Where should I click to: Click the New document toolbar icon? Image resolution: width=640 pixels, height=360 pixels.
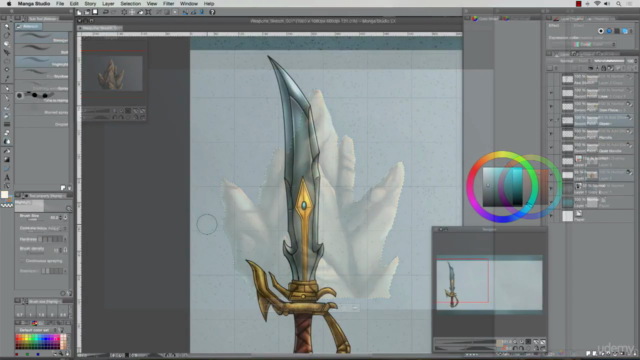(79, 12)
